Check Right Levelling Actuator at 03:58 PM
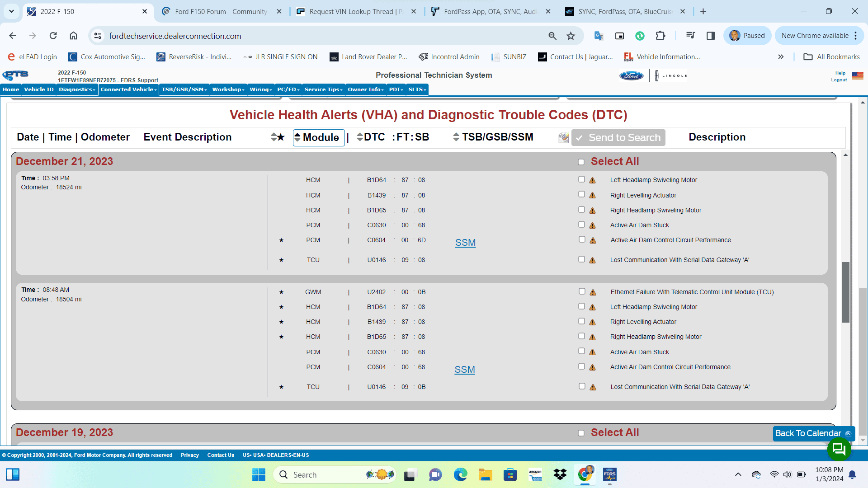 [x=581, y=194]
